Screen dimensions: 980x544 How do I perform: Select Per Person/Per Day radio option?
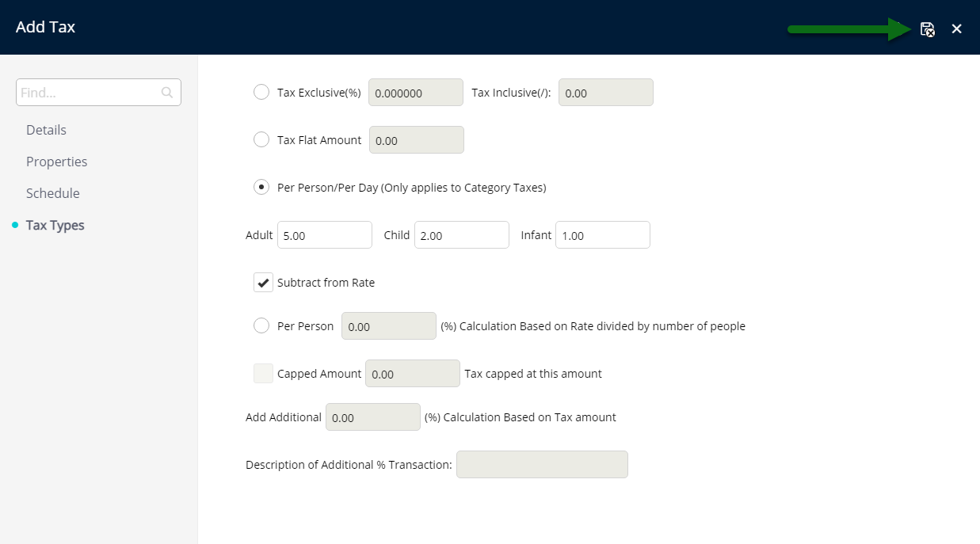261,187
